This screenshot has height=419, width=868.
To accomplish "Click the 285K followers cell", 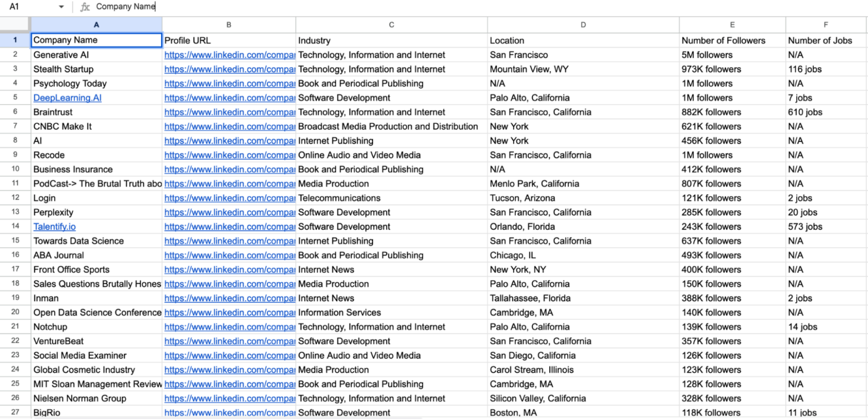I will (732, 212).
